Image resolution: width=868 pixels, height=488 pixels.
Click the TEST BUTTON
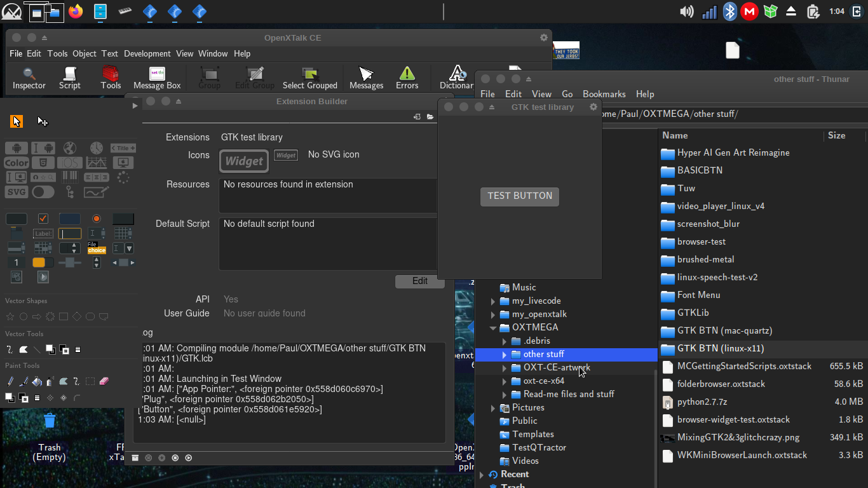[520, 196]
